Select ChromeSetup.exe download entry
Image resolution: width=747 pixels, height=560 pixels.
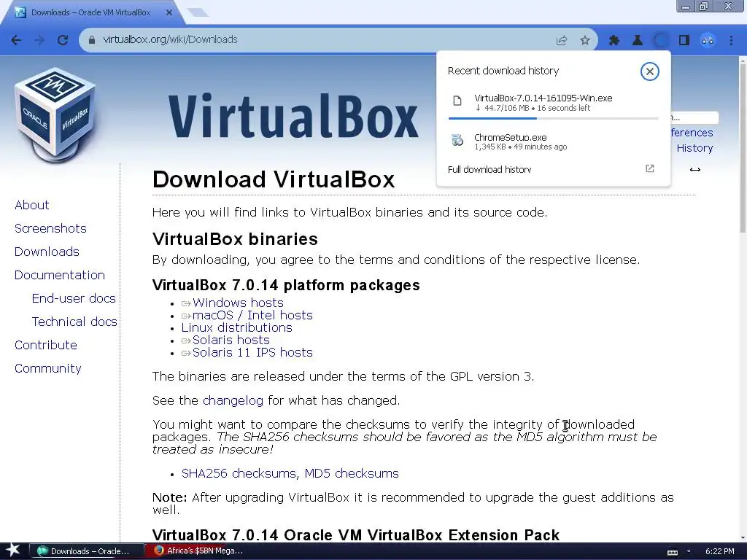(553, 141)
